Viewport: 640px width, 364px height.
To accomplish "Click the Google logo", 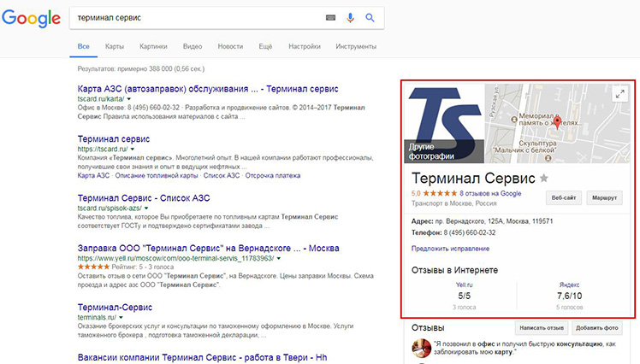I will click(x=31, y=19).
